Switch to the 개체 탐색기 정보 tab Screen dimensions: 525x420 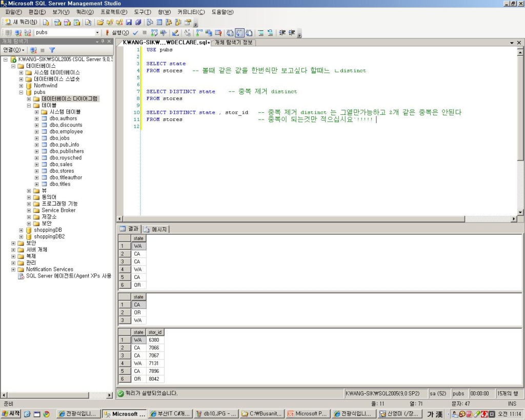pyautogui.click(x=233, y=43)
